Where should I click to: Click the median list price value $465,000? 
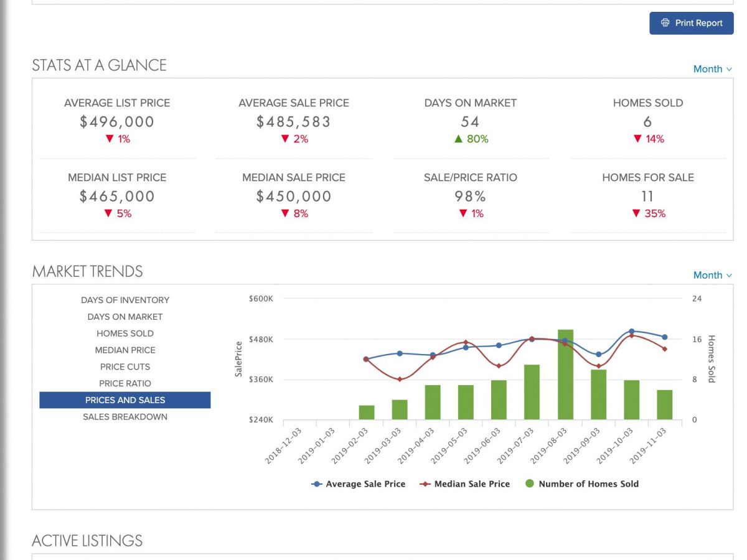click(x=117, y=197)
